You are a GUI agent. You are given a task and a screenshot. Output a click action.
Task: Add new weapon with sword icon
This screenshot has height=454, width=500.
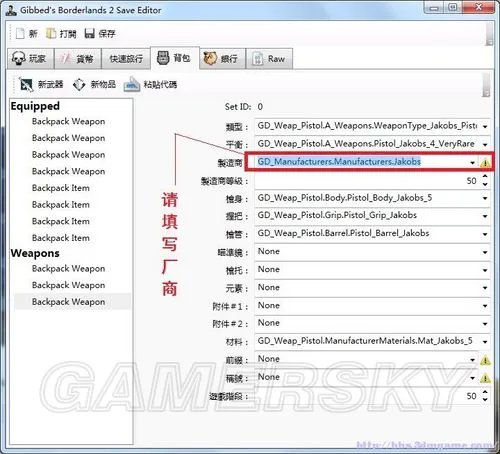pos(26,85)
